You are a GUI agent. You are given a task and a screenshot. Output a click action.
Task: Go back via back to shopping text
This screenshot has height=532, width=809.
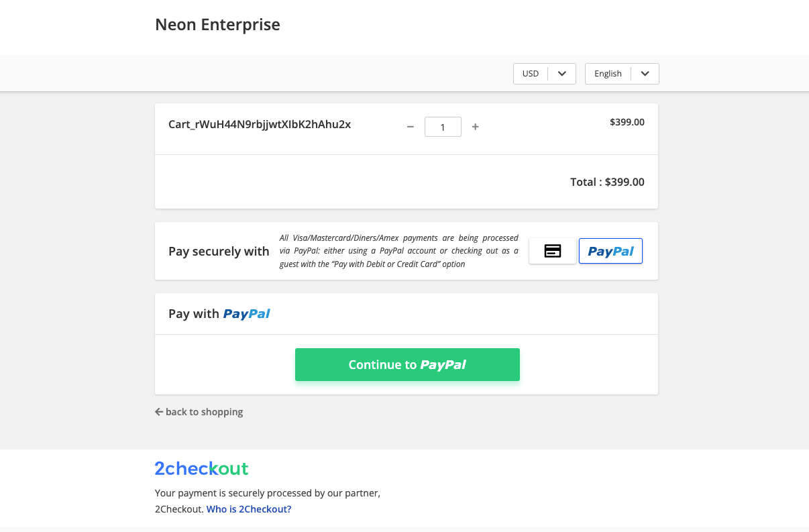204,412
